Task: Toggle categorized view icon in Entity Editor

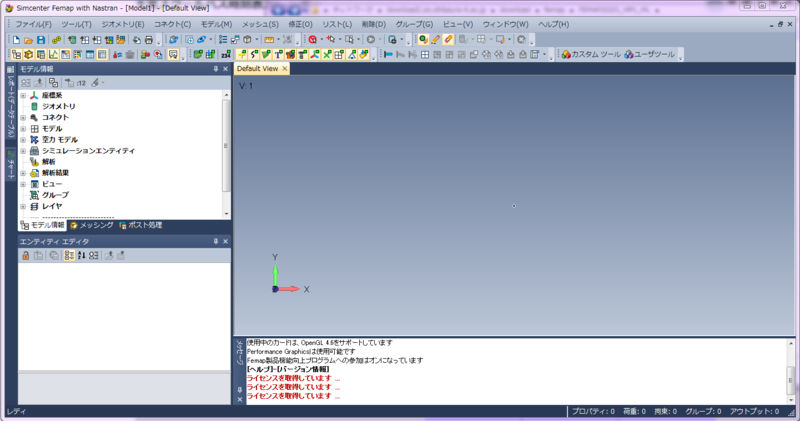Action: point(69,256)
